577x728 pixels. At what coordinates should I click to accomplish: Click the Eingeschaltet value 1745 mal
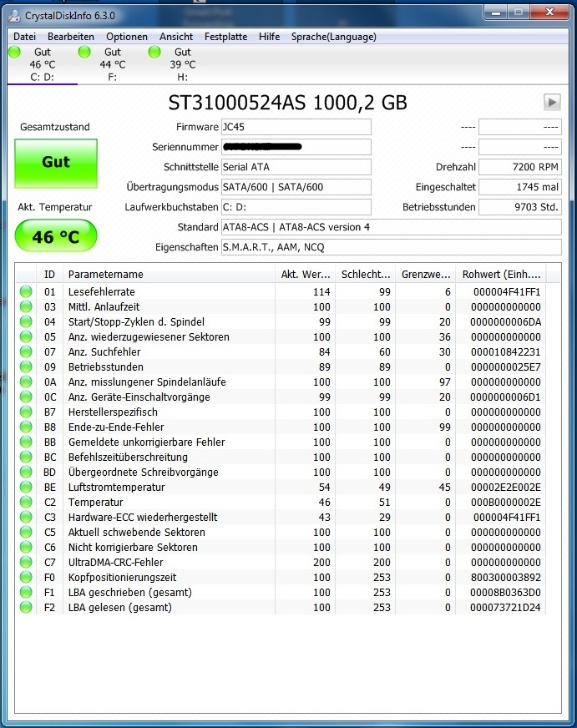[x=520, y=187]
